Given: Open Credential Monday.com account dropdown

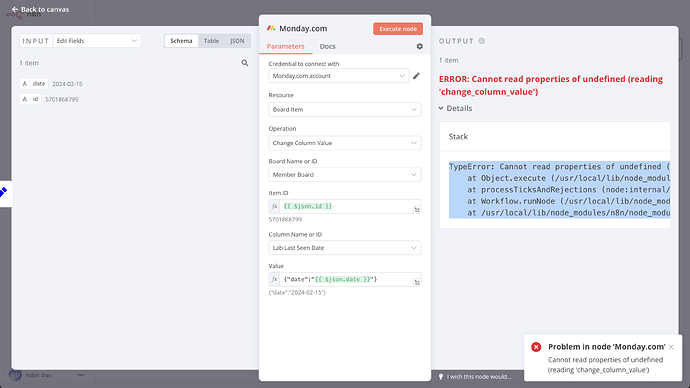Looking at the screenshot, I should point(338,76).
